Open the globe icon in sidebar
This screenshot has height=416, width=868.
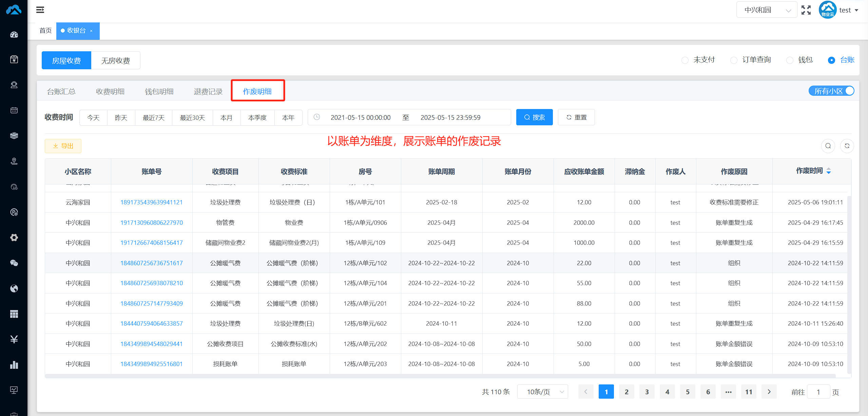[x=14, y=288]
